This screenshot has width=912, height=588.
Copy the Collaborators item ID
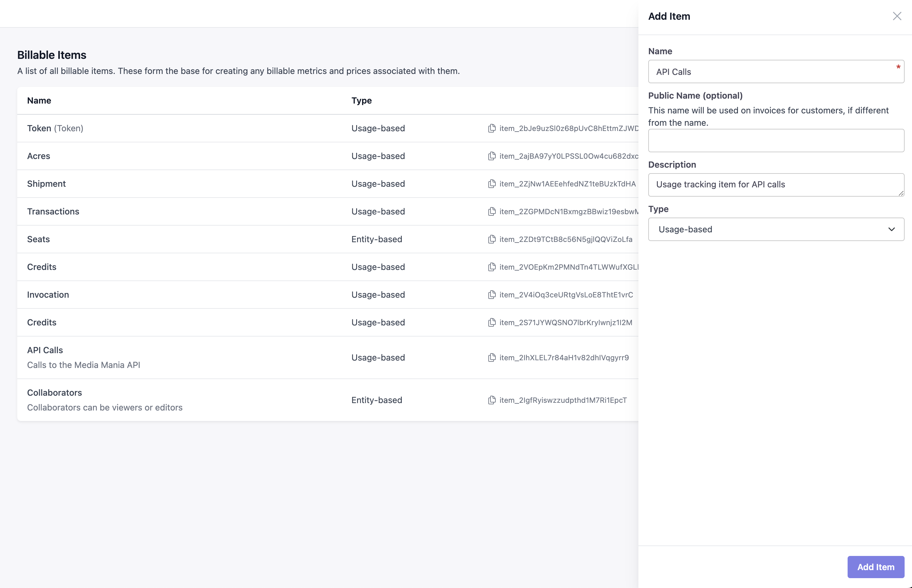[492, 400]
